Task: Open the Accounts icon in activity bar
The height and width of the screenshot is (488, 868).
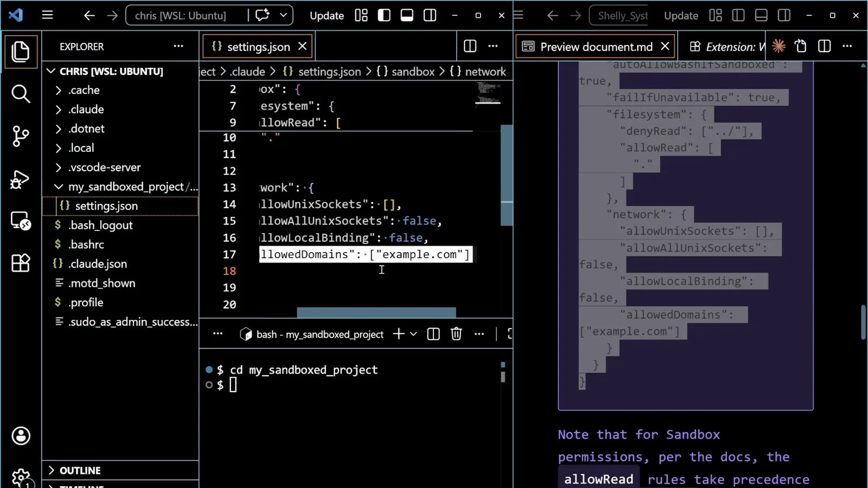Action: click(x=21, y=436)
